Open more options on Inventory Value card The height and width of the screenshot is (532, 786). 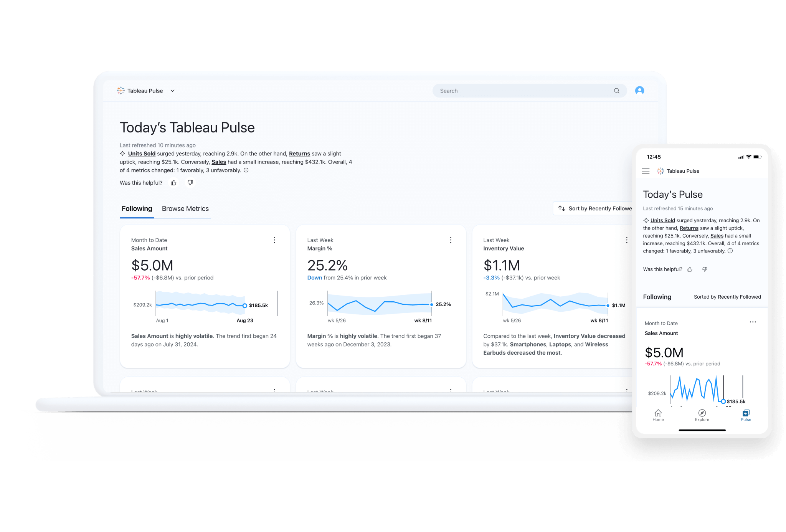click(x=627, y=240)
